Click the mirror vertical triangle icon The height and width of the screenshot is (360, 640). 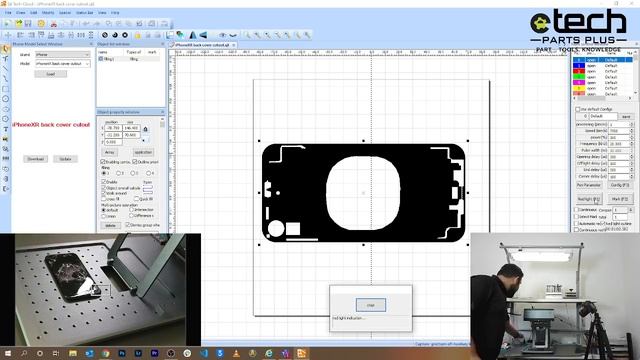point(203,35)
